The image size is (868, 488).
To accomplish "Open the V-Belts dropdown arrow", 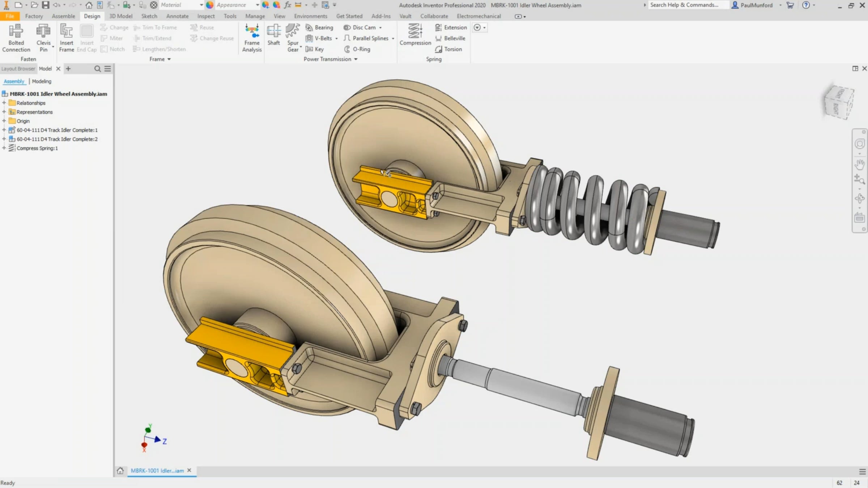I will point(337,38).
